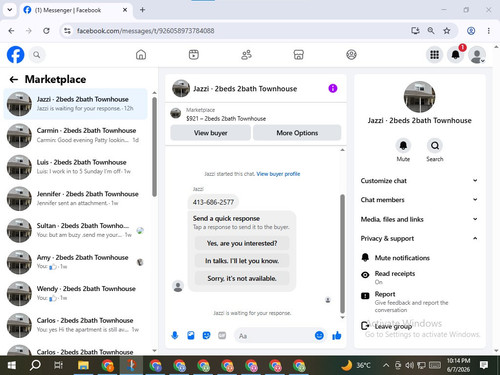Choose a sticker from the sticker icon
Image resolution: width=500 pixels, height=375 pixels.
(206, 335)
